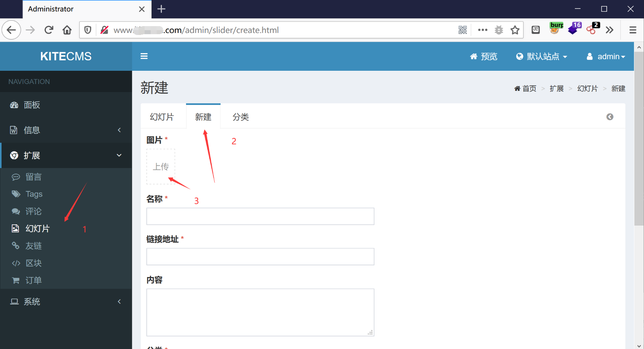Click the 预览 preview home icon
This screenshot has width=644, height=349.
pos(474,57)
